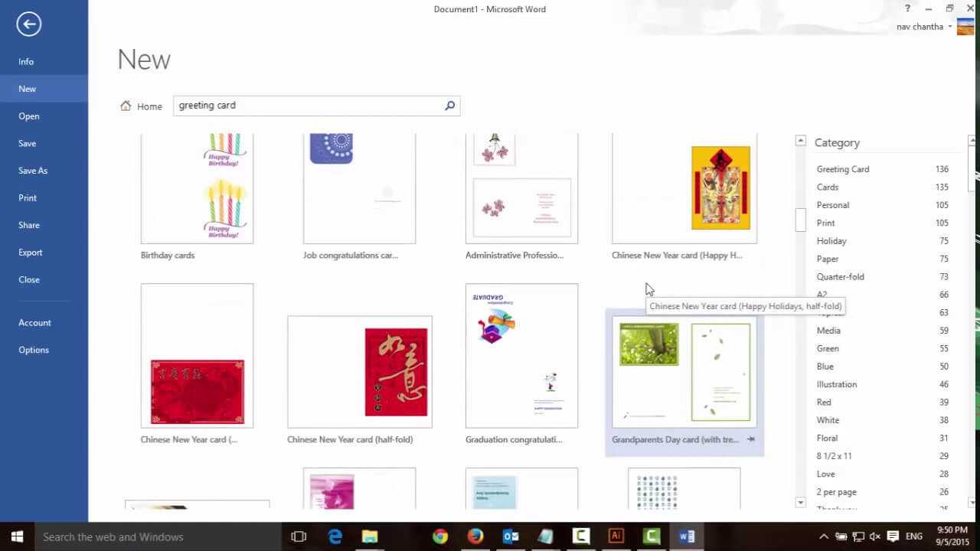Launch Firefox from taskbar

[x=475, y=536]
